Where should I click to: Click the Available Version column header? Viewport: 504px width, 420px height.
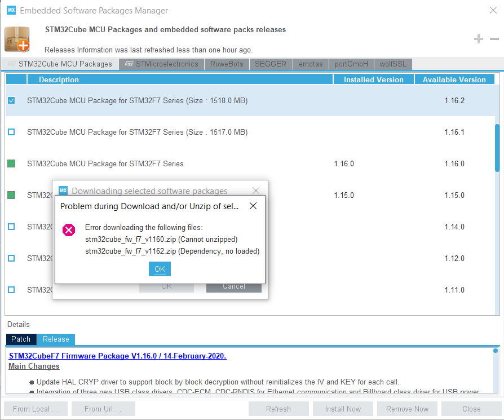point(454,79)
